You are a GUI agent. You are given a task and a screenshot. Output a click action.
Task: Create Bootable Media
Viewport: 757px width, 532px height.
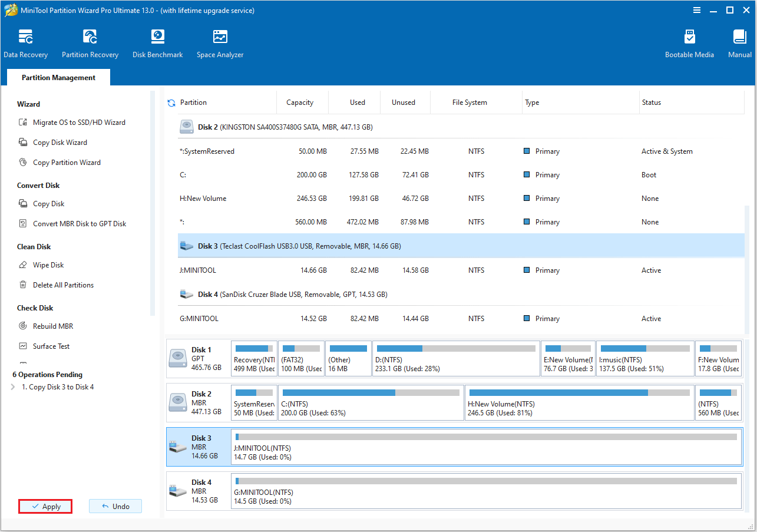click(689, 42)
